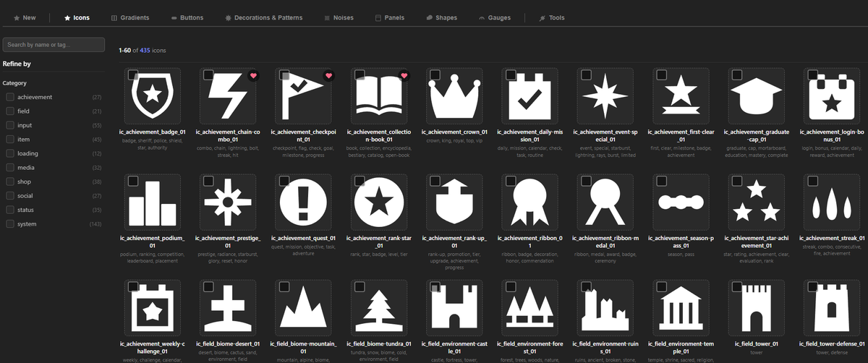This screenshot has height=363, width=868.
Task: Open the graduate-cap icon
Action: pyautogui.click(x=757, y=95)
